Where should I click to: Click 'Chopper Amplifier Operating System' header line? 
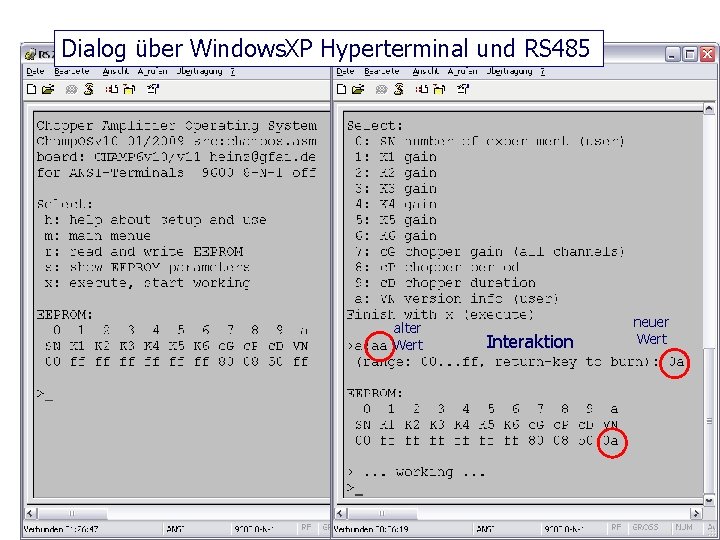tap(177, 126)
